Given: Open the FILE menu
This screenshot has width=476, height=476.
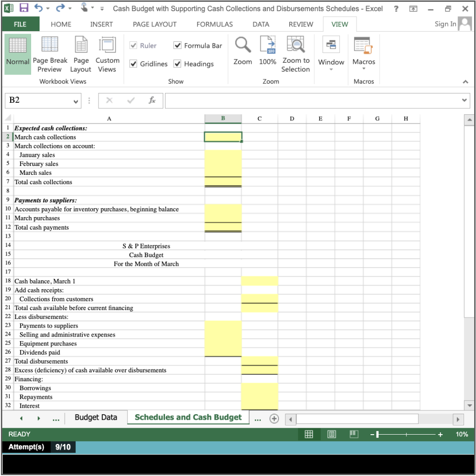Looking at the screenshot, I should (x=20, y=24).
